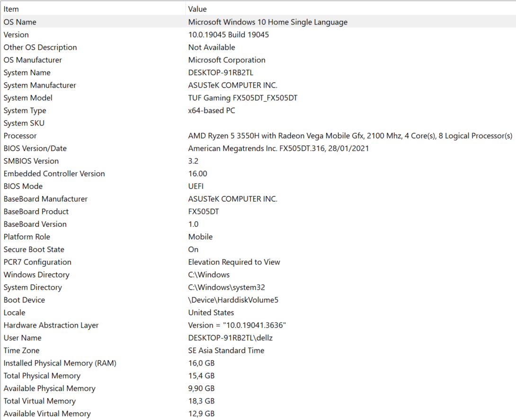The image size is (516, 420).
Task: Select the Processor AMD Ryzen 5 row
Action: [x=95, y=135]
